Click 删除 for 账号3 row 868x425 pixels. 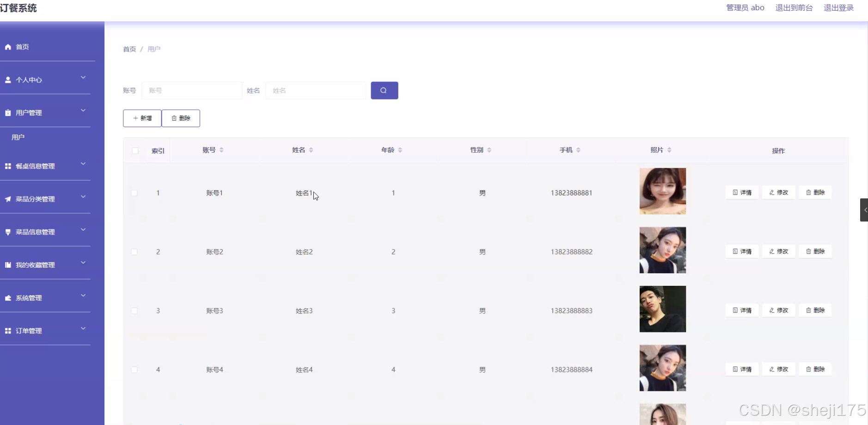tap(815, 310)
